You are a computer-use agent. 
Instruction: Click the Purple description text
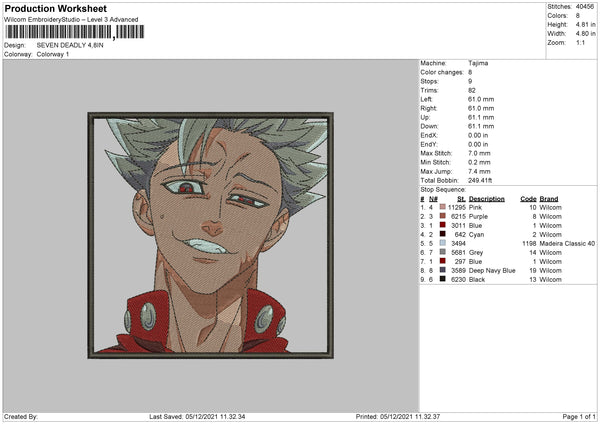point(478,217)
